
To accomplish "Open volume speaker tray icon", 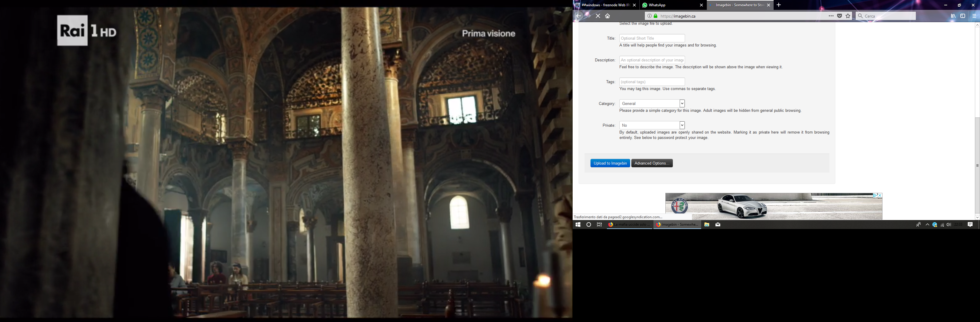I will pyautogui.click(x=949, y=225).
